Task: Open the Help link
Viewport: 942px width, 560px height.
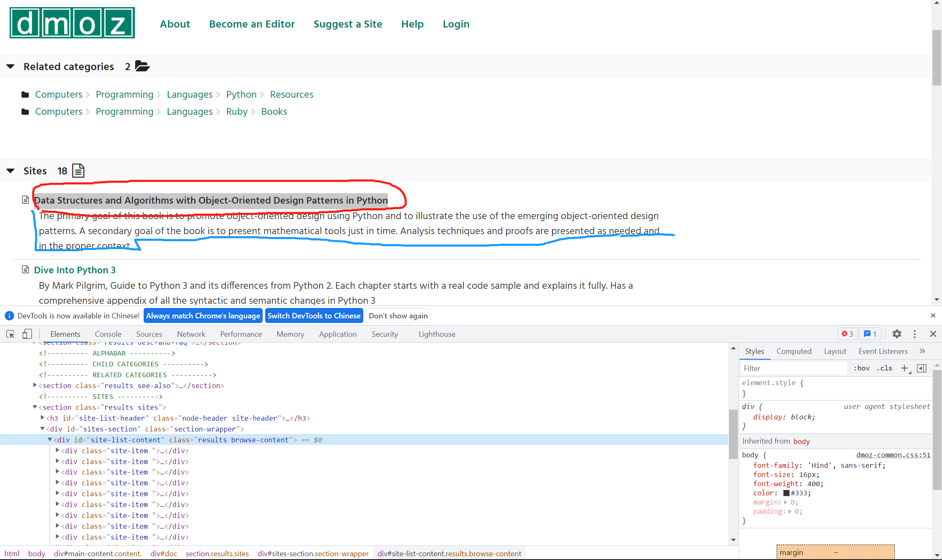Action: pos(413,24)
